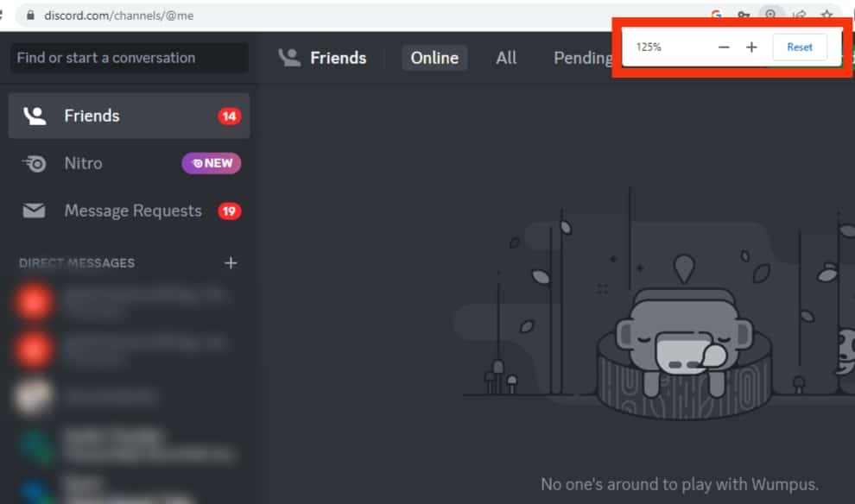This screenshot has width=855, height=504.
Task: Open the Pending friends tab
Action: [582, 58]
